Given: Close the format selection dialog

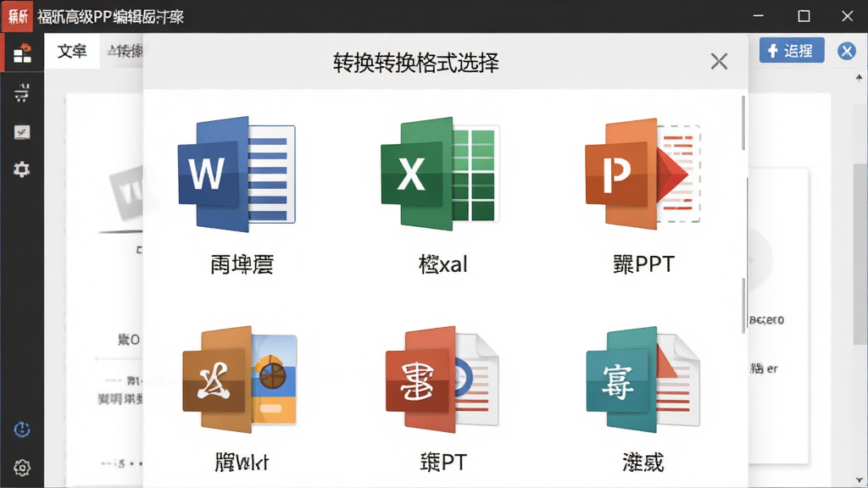Looking at the screenshot, I should coord(719,61).
